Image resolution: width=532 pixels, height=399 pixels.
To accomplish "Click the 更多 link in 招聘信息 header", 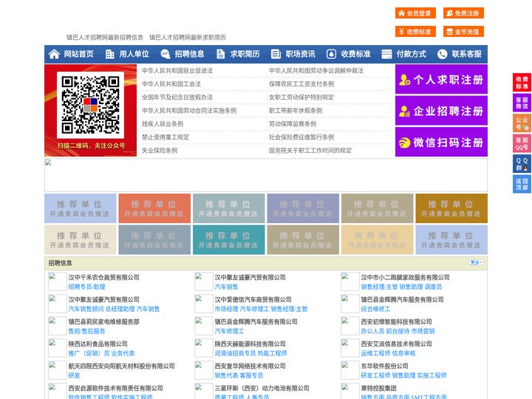I will (476, 262).
